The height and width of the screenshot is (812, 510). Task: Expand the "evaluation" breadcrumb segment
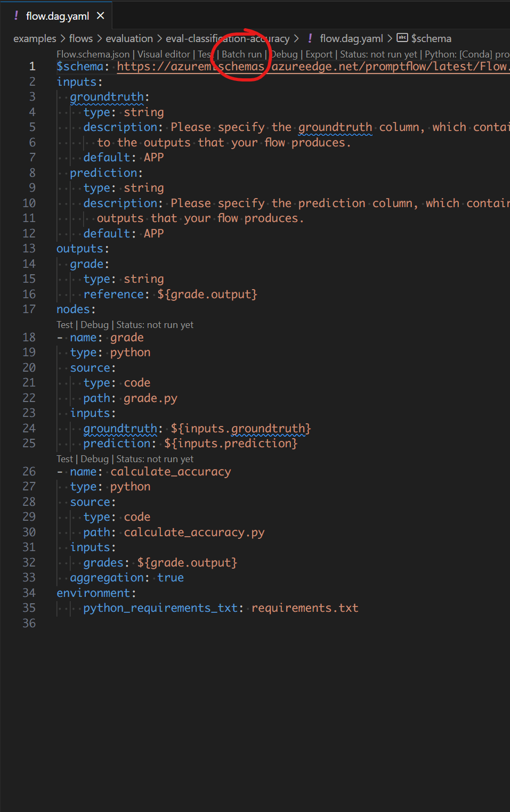click(129, 38)
